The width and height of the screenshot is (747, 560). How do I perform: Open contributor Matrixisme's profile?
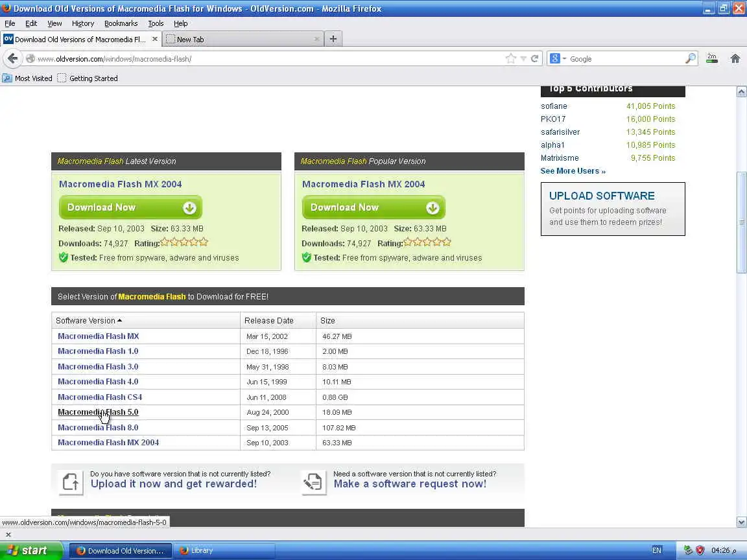point(560,158)
